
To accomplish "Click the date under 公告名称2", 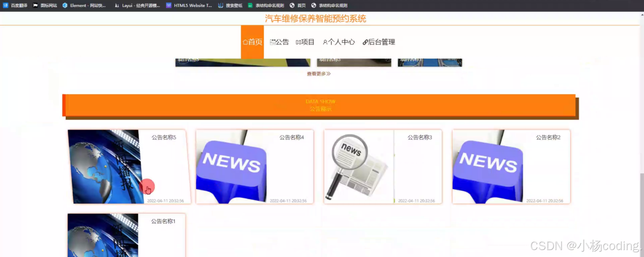I will 545,201.
